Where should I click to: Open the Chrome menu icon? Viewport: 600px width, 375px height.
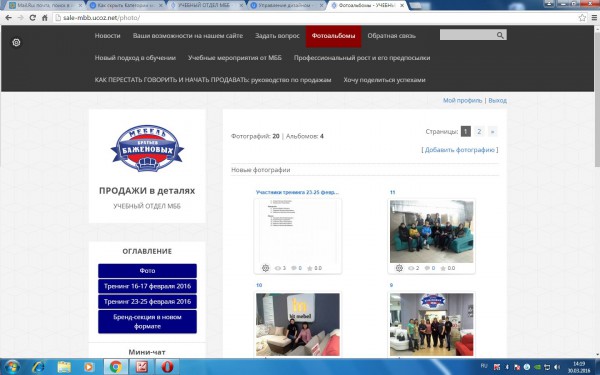click(595, 18)
